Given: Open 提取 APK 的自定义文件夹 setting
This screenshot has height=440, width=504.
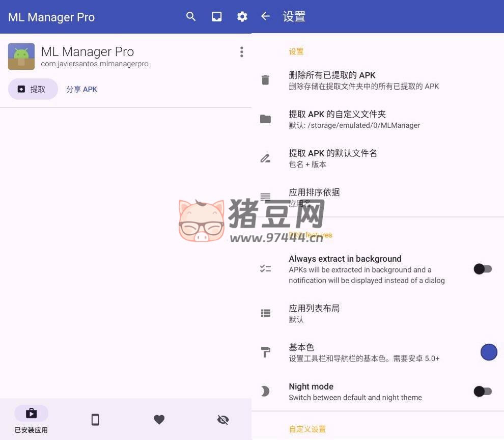Looking at the screenshot, I should pos(378,119).
